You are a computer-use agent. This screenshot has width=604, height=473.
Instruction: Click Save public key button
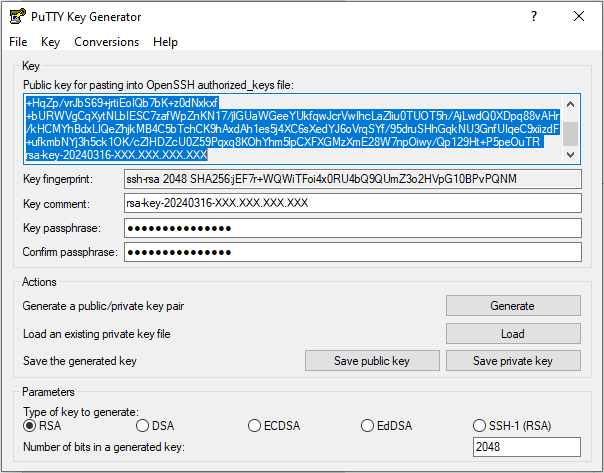pos(371,361)
